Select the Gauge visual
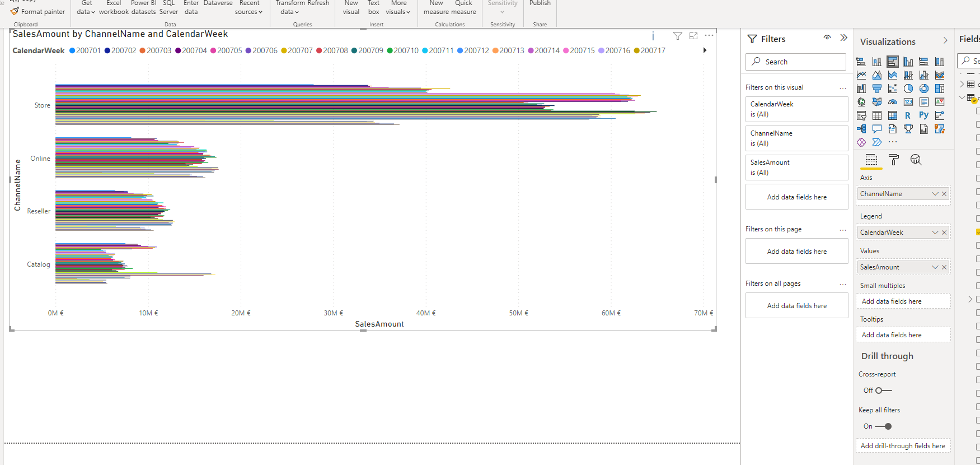This screenshot has width=980, height=465. (x=893, y=102)
